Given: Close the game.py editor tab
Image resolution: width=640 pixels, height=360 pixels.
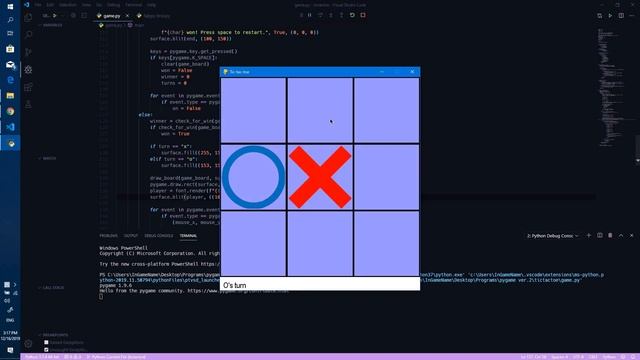Looking at the screenshot, I should [x=127, y=16].
